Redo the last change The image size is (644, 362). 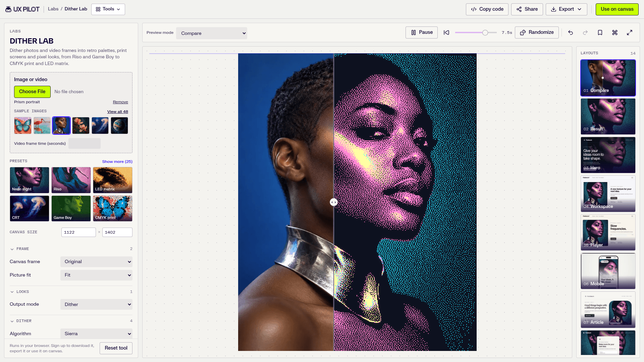tap(585, 33)
